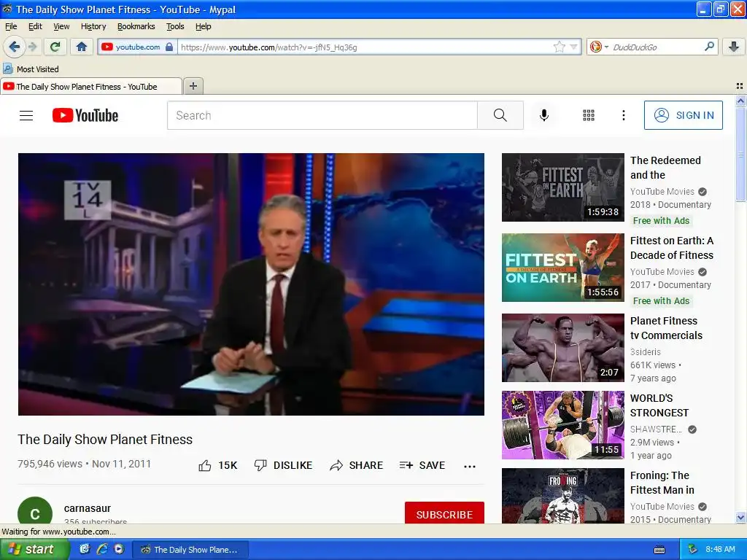Open YouTube hamburger guide menu
The width and height of the screenshot is (747, 560).
[26, 115]
